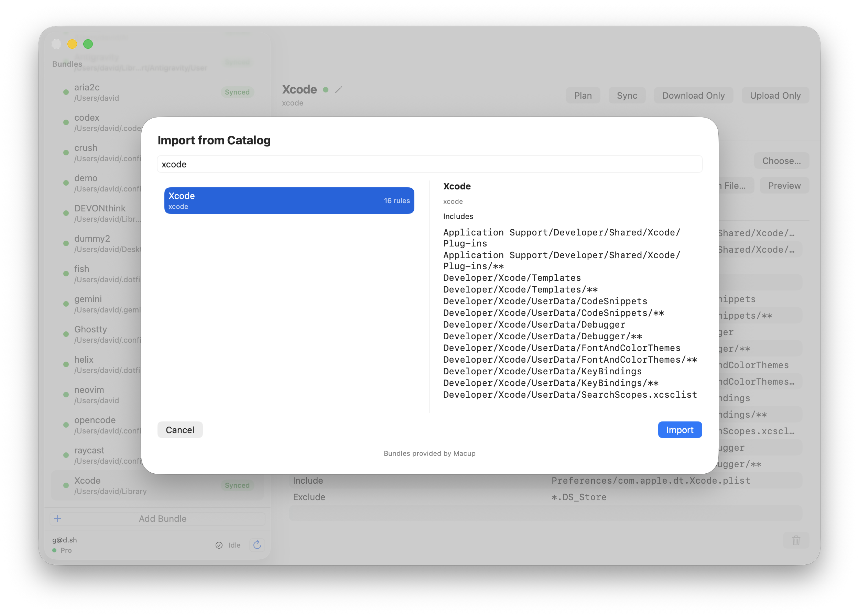Delete the bundle using the trash icon
The height and width of the screenshot is (616, 859).
tap(796, 540)
